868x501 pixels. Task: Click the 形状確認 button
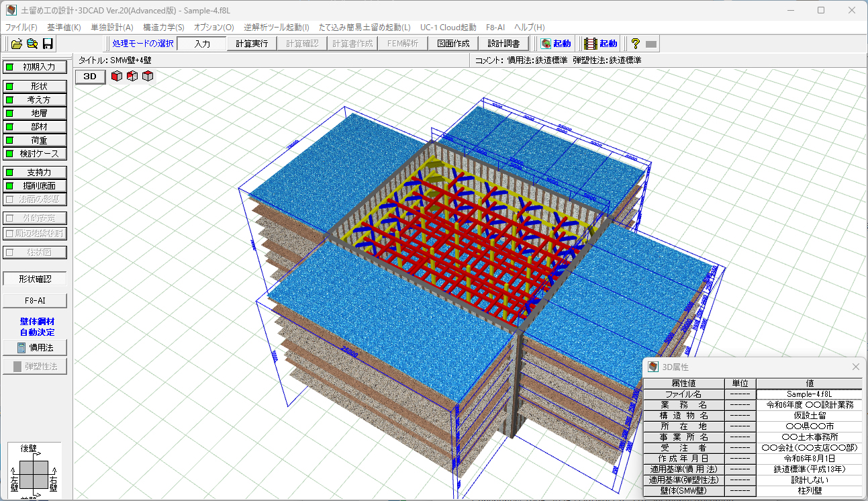point(35,279)
